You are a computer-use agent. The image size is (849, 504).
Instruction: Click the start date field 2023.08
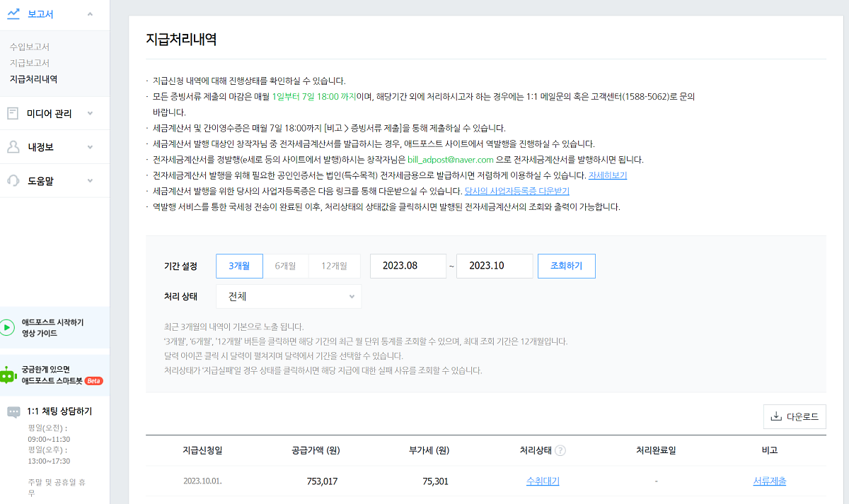coord(408,266)
